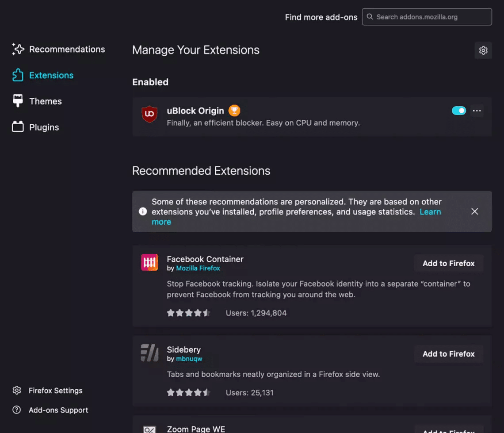
Task: Switch to the Themes category
Action: [37, 101]
